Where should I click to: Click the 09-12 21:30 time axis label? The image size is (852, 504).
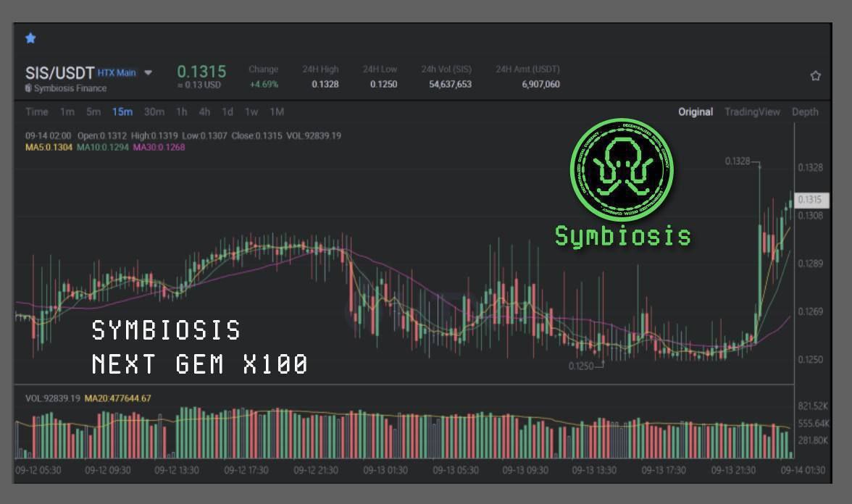(316, 470)
